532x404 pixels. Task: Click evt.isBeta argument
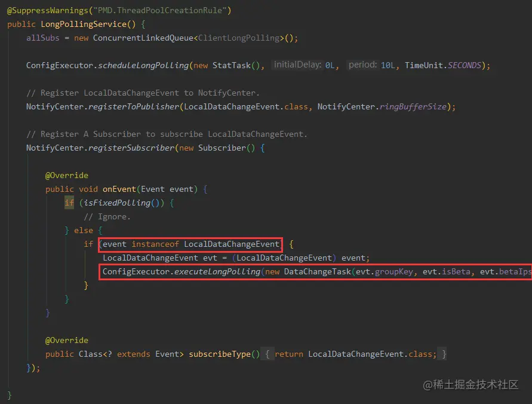tap(447, 271)
